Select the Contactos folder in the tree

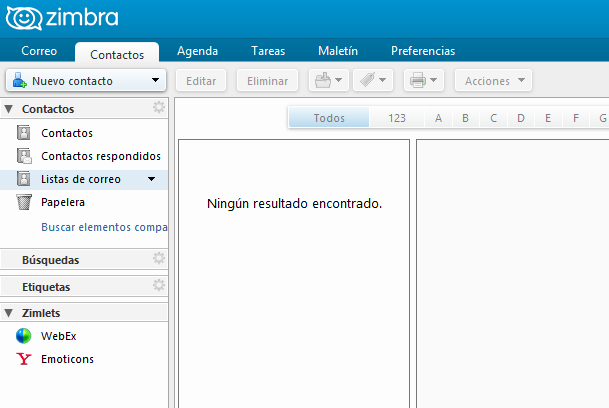84,133
